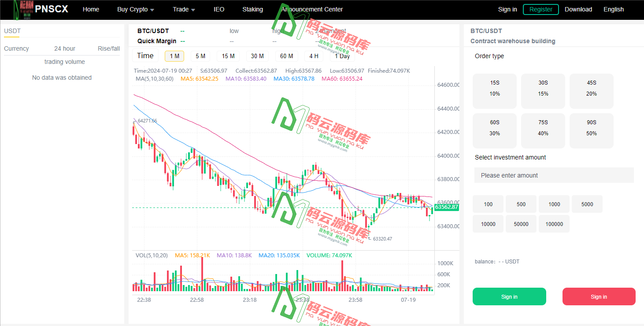Select the 5 M chart timeframe
644x326 pixels.
[x=200, y=56]
